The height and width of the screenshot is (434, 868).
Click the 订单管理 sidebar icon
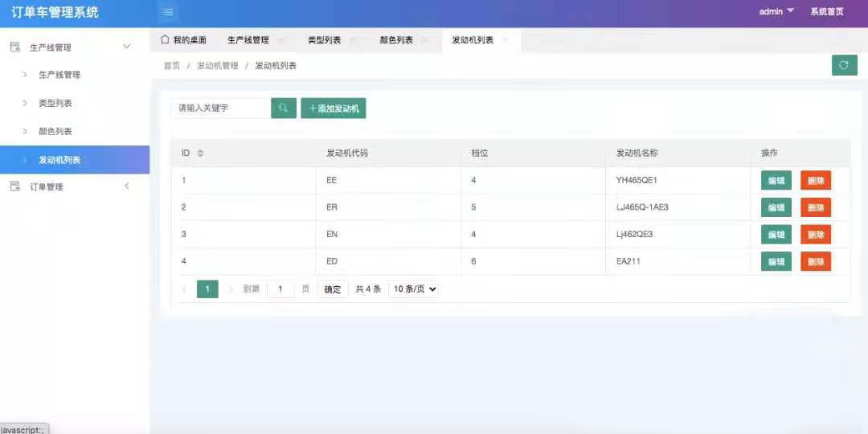14,187
